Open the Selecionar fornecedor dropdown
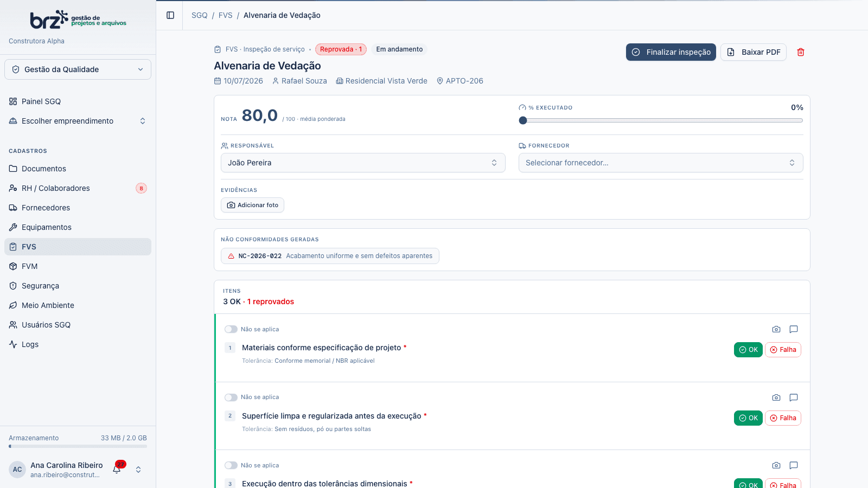The image size is (868, 488). pyautogui.click(x=661, y=163)
